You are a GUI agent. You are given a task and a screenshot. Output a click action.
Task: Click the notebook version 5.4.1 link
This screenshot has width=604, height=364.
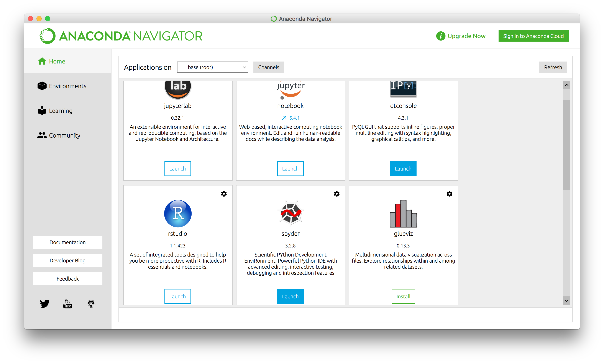coord(294,118)
